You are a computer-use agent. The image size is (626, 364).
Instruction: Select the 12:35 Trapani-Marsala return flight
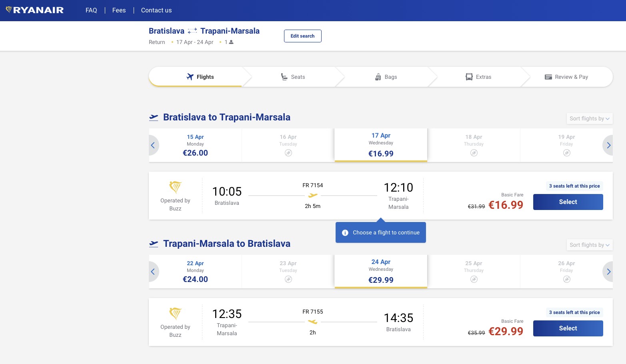tap(568, 328)
